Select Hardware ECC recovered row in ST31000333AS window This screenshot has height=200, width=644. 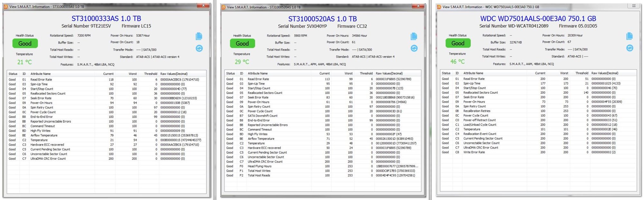106,145
